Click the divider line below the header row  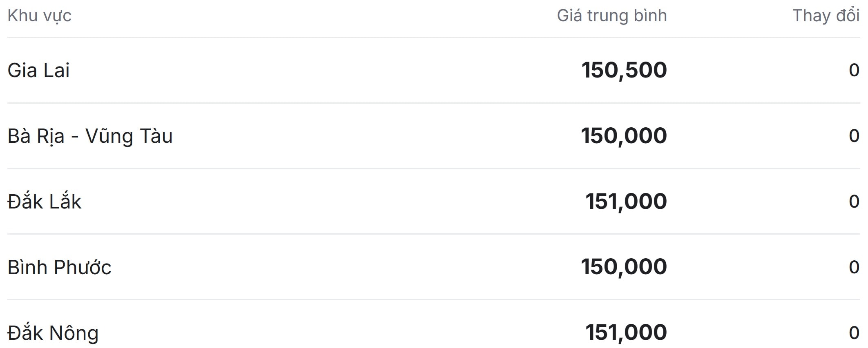433,38
